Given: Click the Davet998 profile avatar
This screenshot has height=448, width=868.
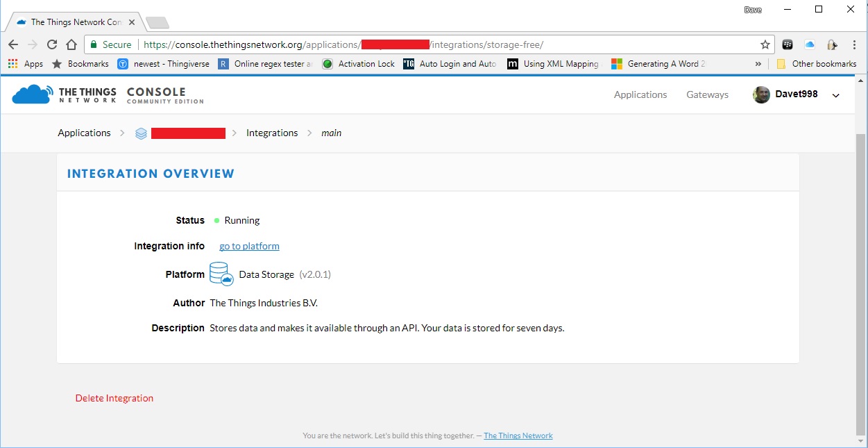Looking at the screenshot, I should pos(761,94).
